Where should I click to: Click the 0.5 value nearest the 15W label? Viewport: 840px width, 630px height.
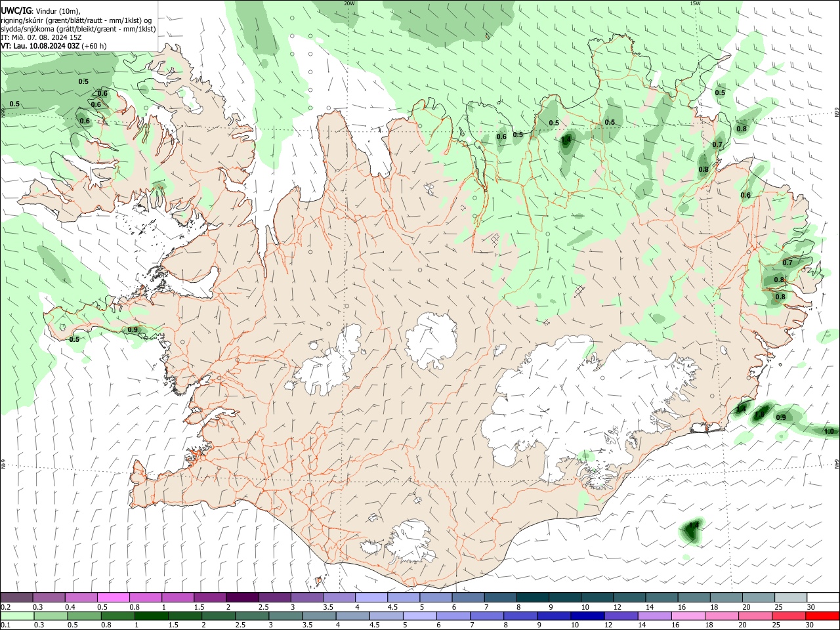720,93
